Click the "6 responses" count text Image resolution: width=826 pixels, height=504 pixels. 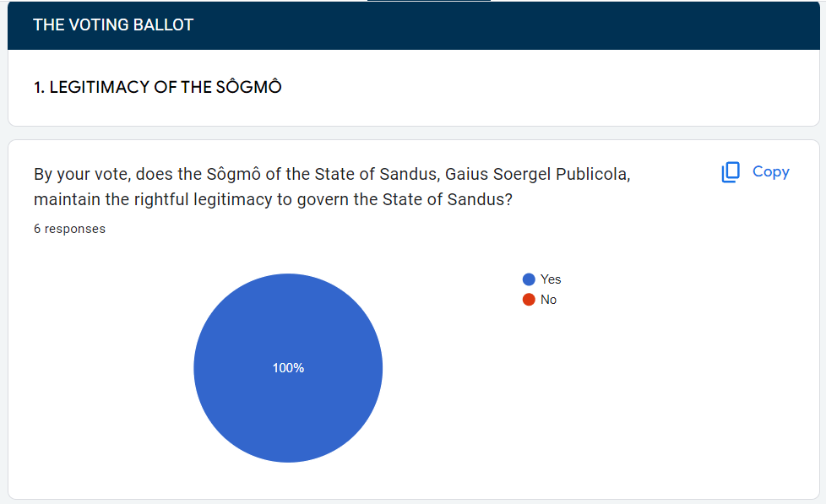(x=69, y=229)
